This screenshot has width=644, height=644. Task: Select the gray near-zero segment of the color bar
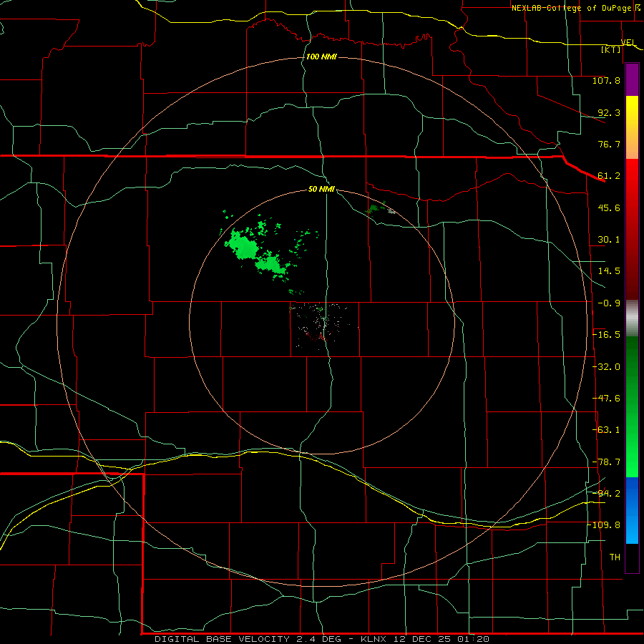(x=632, y=318)
